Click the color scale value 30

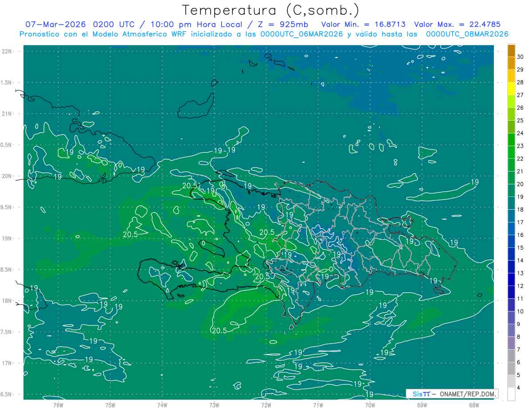coord(520,57)
